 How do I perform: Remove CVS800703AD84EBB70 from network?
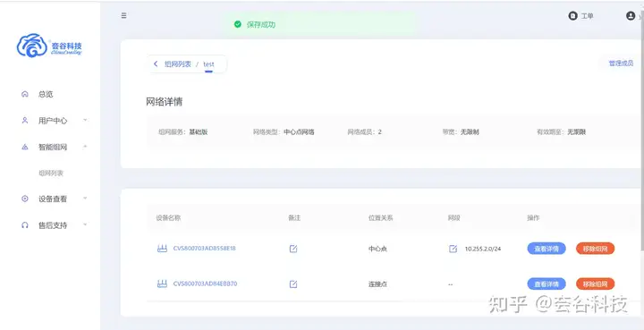tap(595, 284)
